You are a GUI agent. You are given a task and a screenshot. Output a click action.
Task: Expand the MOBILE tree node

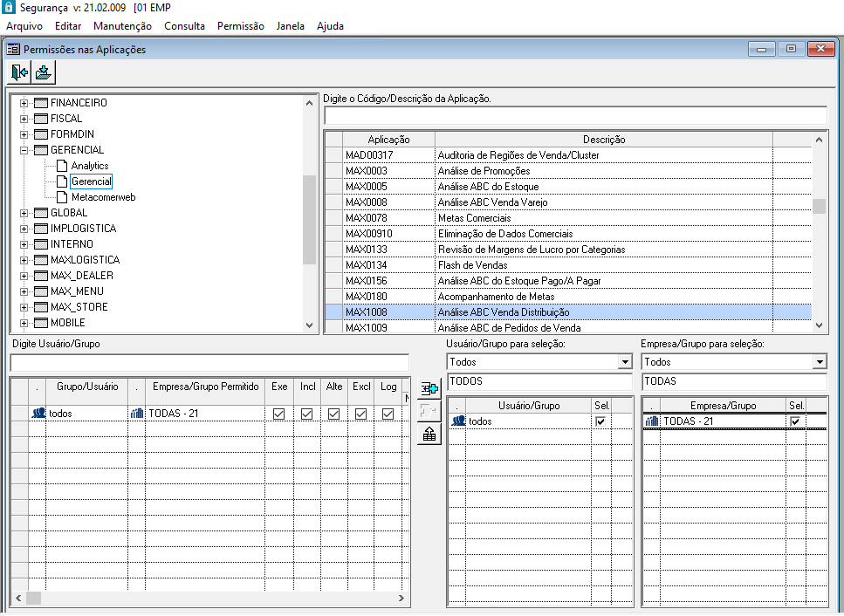24,323
